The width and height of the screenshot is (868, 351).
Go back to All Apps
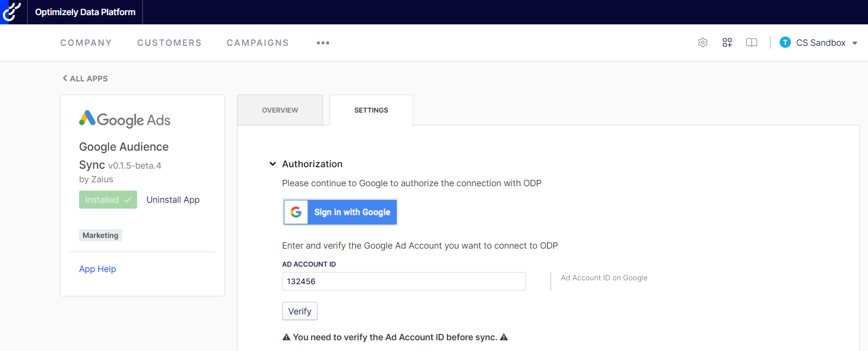point(85,78)
